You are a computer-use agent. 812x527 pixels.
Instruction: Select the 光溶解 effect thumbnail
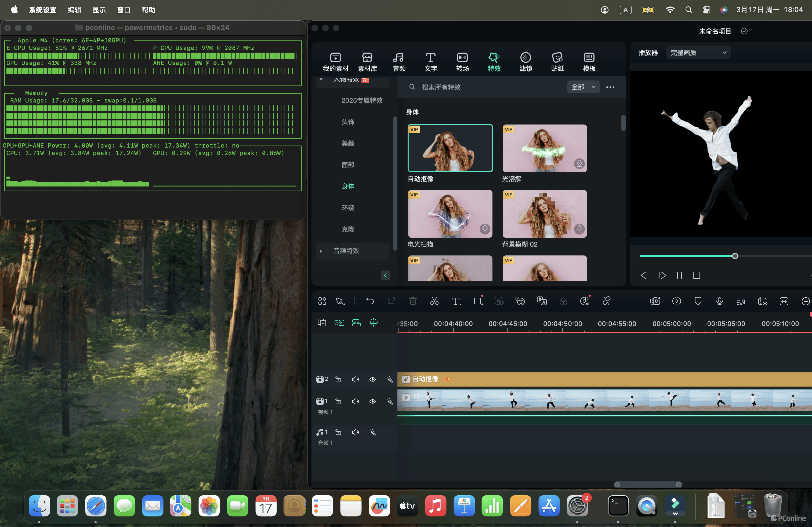tap(544, 148)
